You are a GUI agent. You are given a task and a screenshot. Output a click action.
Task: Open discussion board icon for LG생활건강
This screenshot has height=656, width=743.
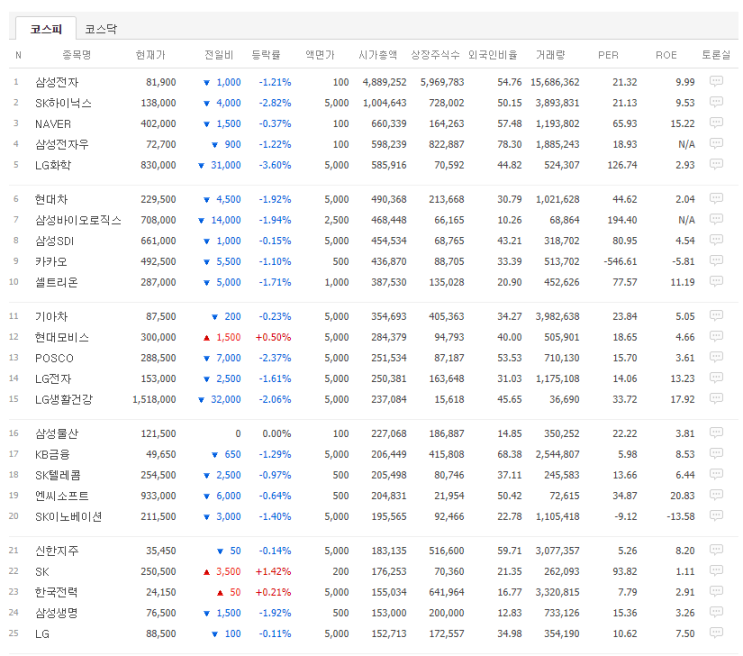point(716,398)
